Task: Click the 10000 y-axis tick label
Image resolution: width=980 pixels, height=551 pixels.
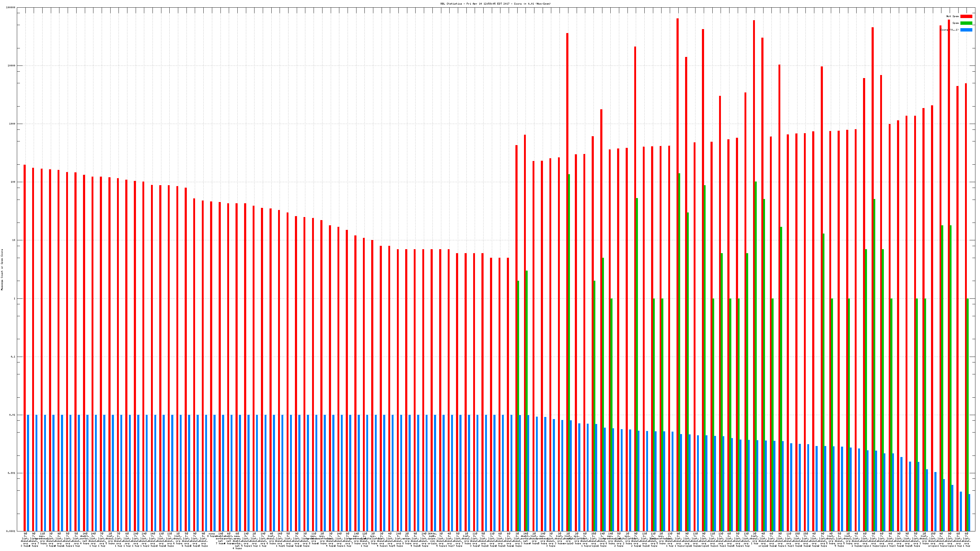Action: point(12,66)
